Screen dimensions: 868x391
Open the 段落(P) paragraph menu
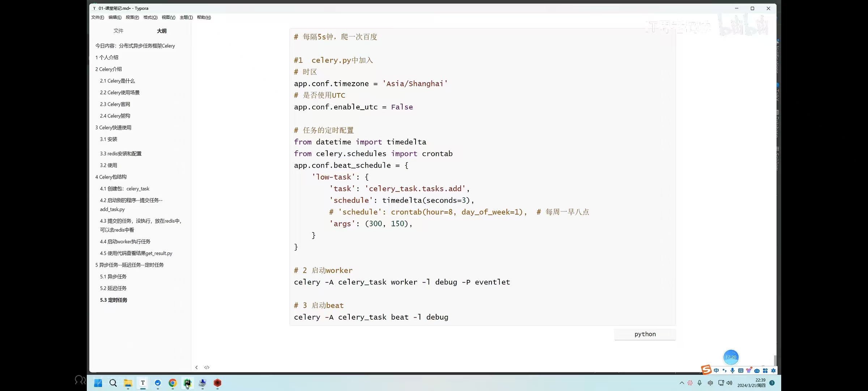(x=132, y=17)
